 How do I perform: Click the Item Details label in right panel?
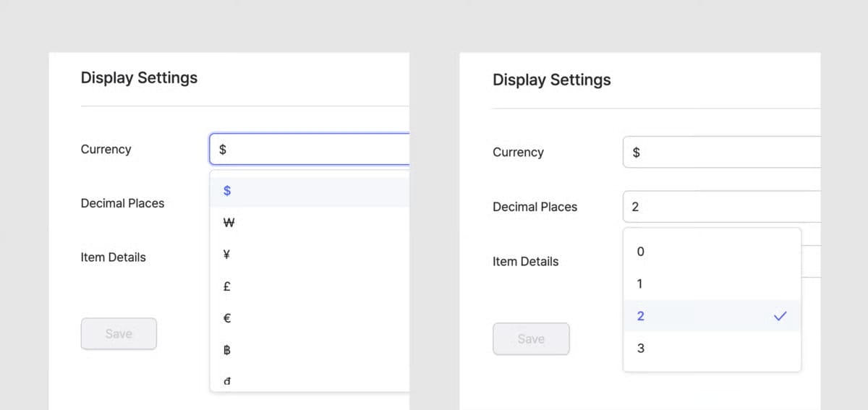pos(525,262)
